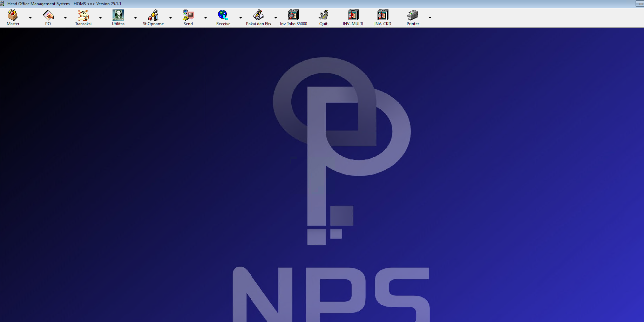The width and height of the screenshot is (644, 322).
Task: Expand the dropdown arrow beside Receive
Action: pyautogui.click(x=240, y=18)
